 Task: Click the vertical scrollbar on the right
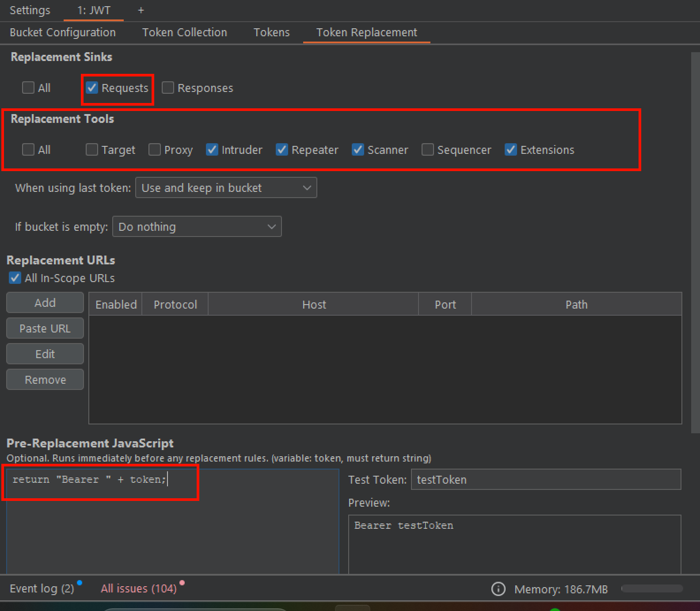pyautogui.click(x=695, y=242)
